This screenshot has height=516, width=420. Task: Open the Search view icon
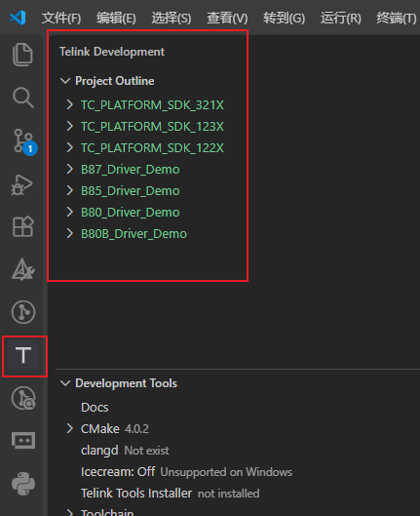click(23, 98)
